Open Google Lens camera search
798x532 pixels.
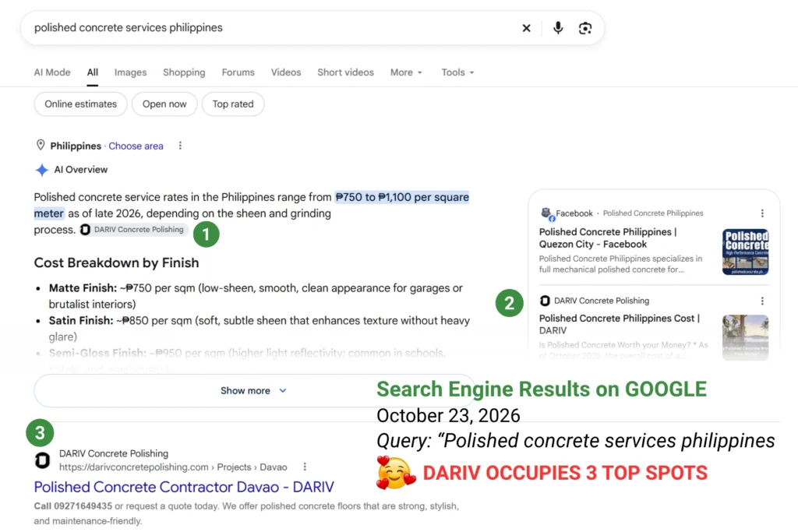[x=585, y=28]
